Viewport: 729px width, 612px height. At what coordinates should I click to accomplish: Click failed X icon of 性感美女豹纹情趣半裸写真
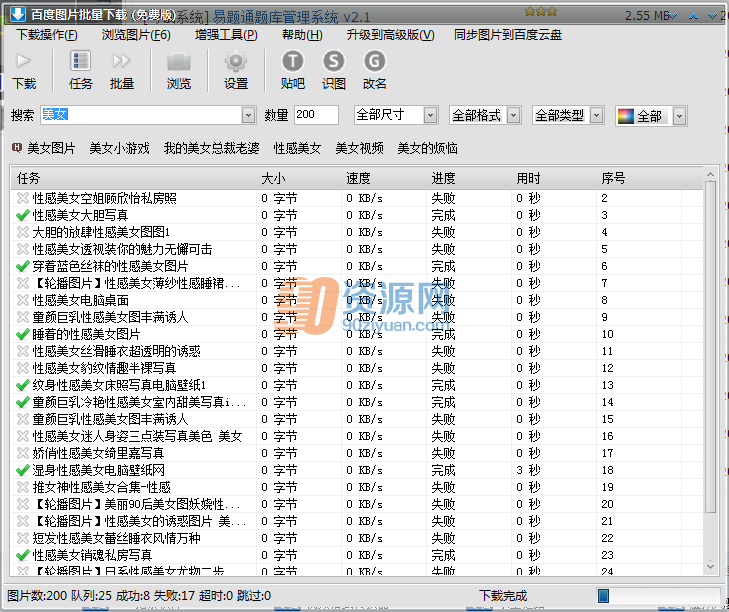coord(22,368)
